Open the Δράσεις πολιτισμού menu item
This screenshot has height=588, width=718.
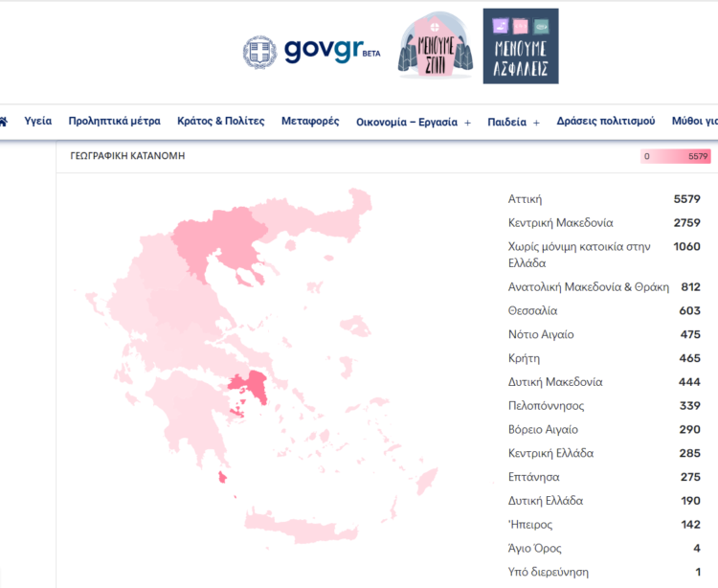[x=605, y=121]
